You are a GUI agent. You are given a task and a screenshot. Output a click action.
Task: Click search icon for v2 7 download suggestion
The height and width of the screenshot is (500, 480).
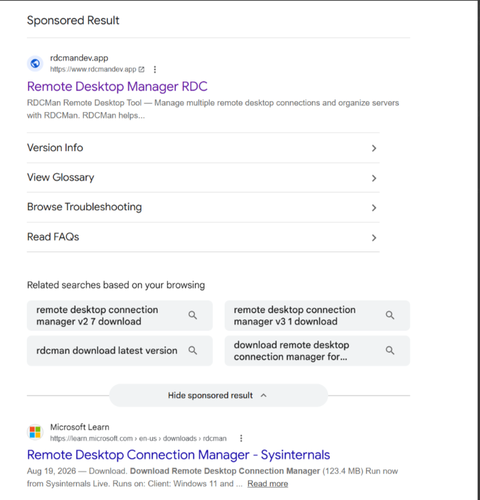point(193,315)
